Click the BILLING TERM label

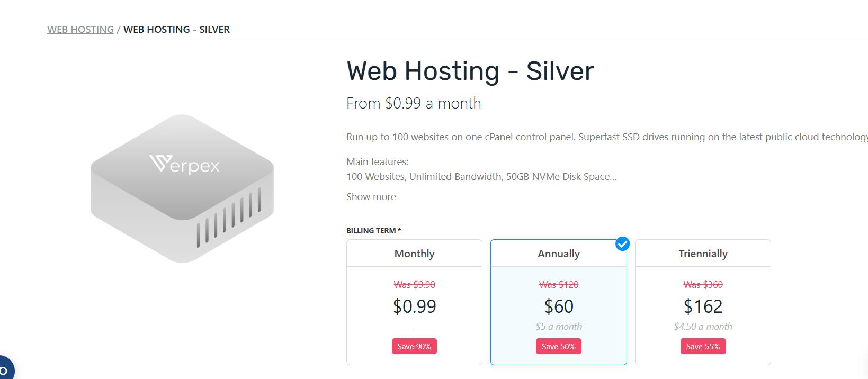coord(373,231)
